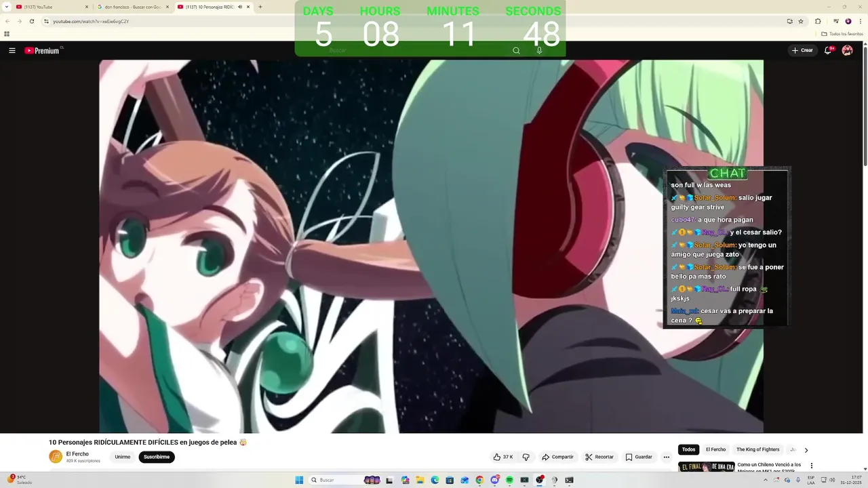Select the El Fercho filter chip
The image size is (868, 488).
[x=715, y=449]
